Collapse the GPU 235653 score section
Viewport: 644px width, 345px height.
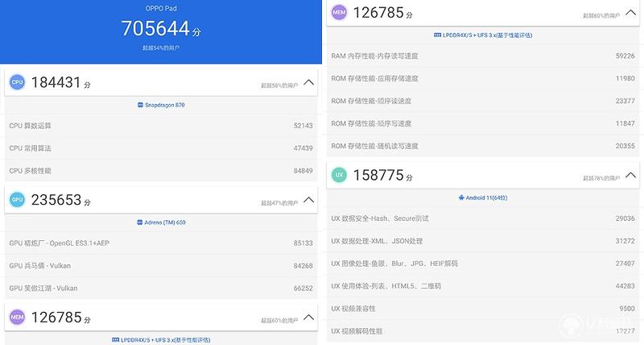pyautogui.click(x=308, y=200)
